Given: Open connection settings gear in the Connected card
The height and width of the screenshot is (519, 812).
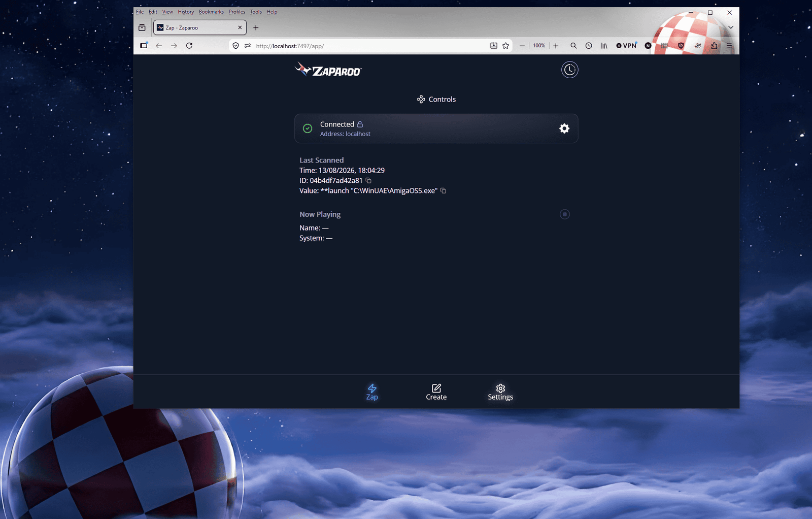Looking at the screenshot, I should coord(564,128).
